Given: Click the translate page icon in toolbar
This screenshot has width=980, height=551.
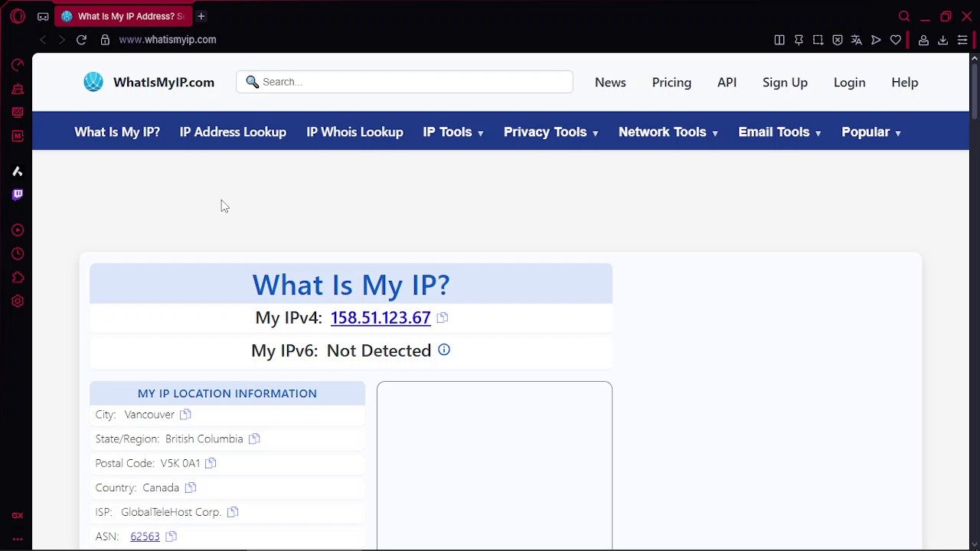Looking at the screenshot, I should coord(857,40).
